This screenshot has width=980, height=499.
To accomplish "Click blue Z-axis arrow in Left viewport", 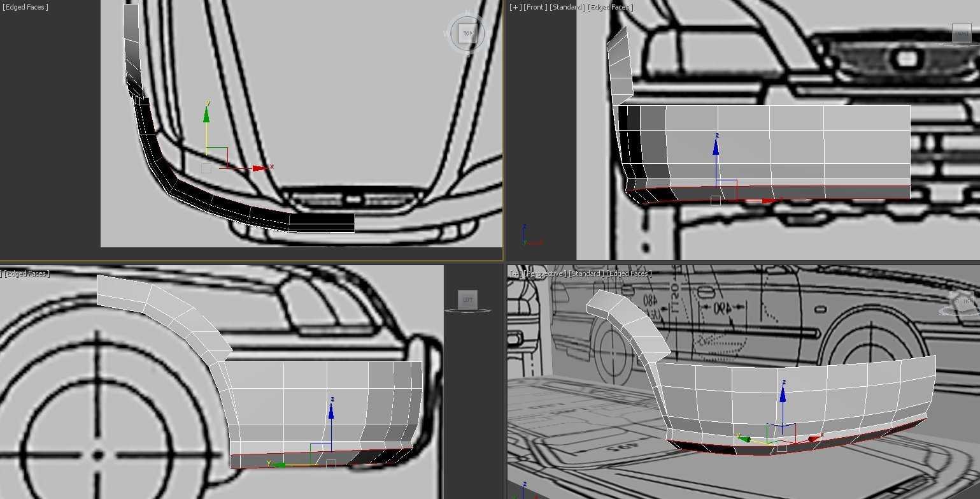I will pos(331,410).
